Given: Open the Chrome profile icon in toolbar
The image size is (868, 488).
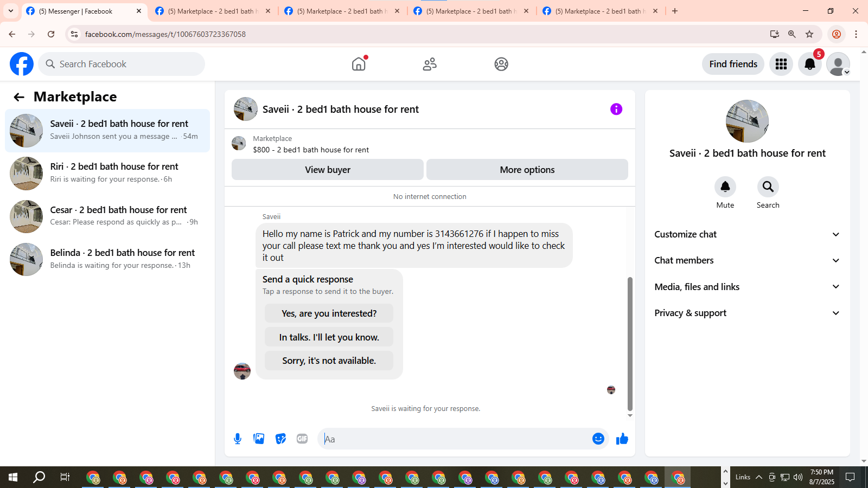Looking at the screenshot, I should pos(837,34).
